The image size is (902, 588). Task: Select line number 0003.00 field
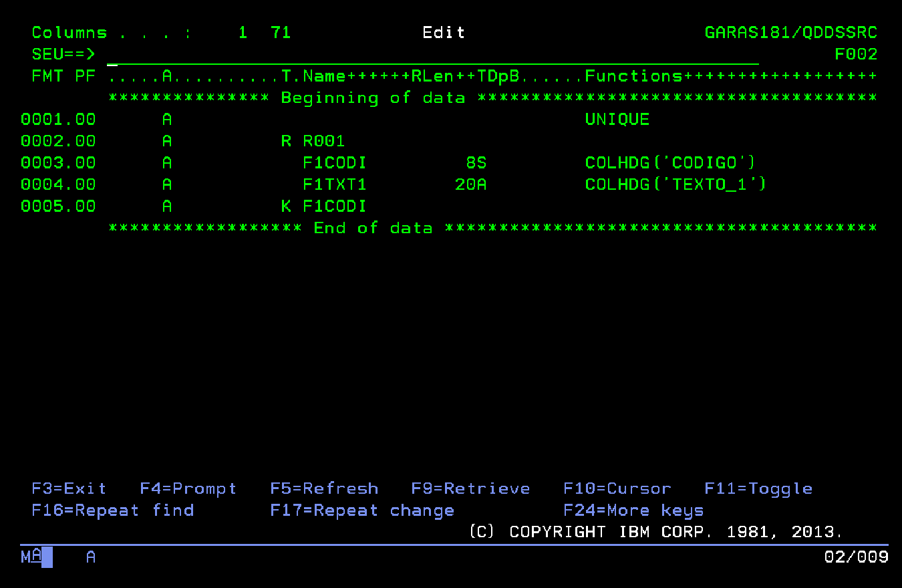(x=58, y=164)
